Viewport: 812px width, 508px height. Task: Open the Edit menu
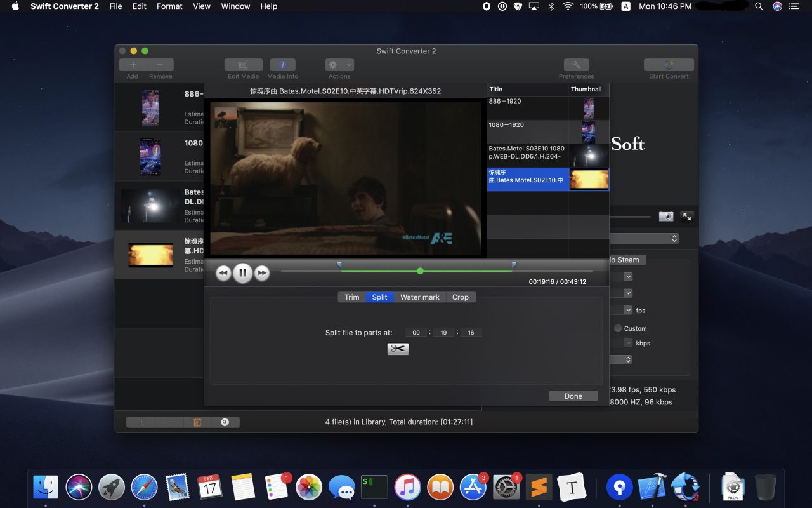[140, 6]
